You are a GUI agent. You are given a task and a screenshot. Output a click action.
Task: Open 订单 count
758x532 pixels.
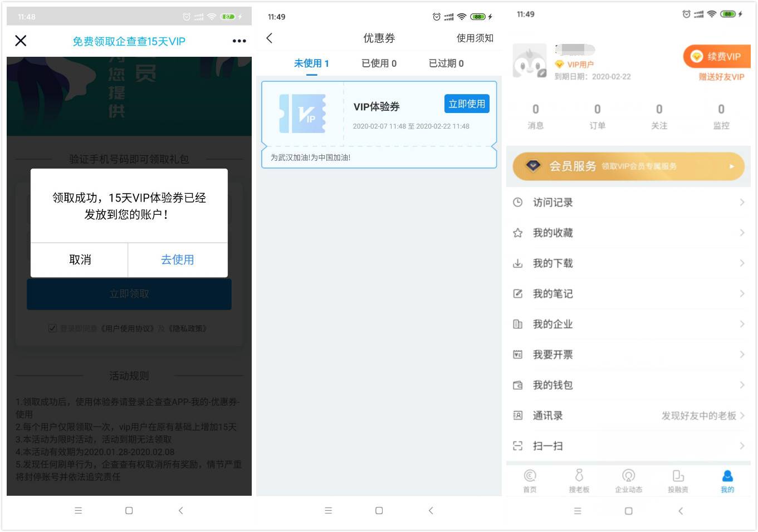point(598,117)
